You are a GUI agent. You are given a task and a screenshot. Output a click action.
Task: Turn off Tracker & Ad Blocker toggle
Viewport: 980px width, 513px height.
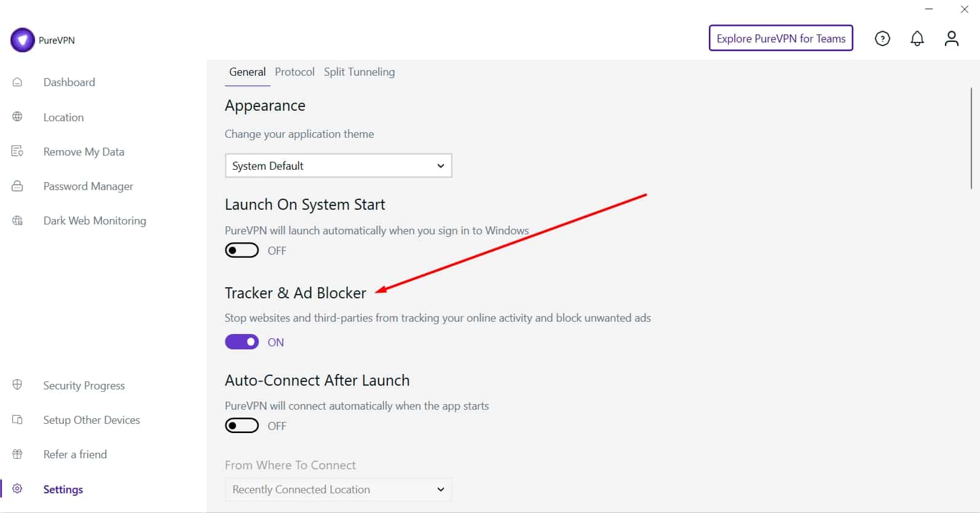point(242,342)
